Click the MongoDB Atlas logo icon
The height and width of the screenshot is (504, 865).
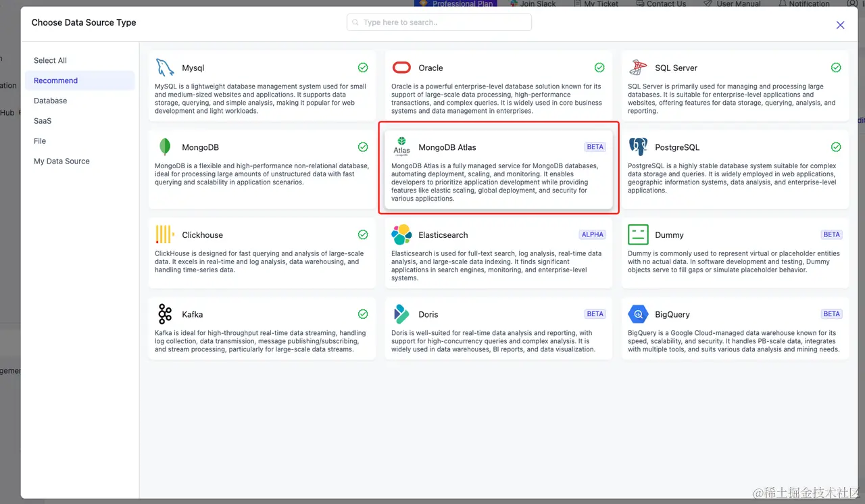tap(401, 147)
